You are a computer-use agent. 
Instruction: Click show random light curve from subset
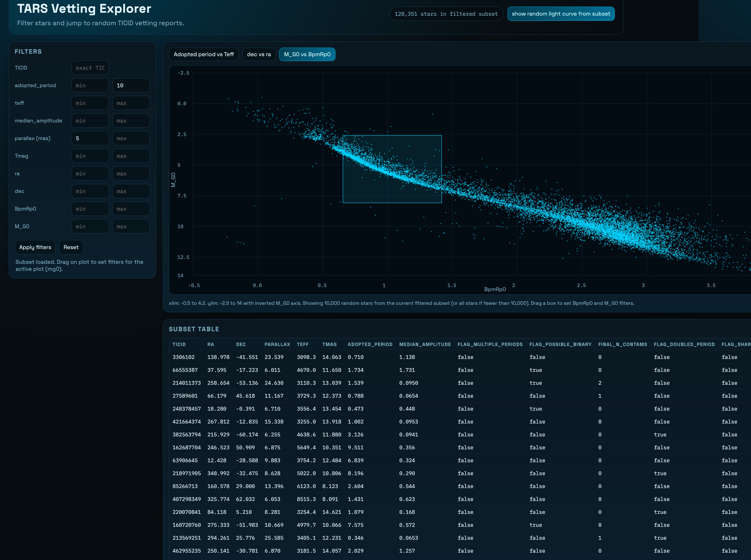pos(561,14)
